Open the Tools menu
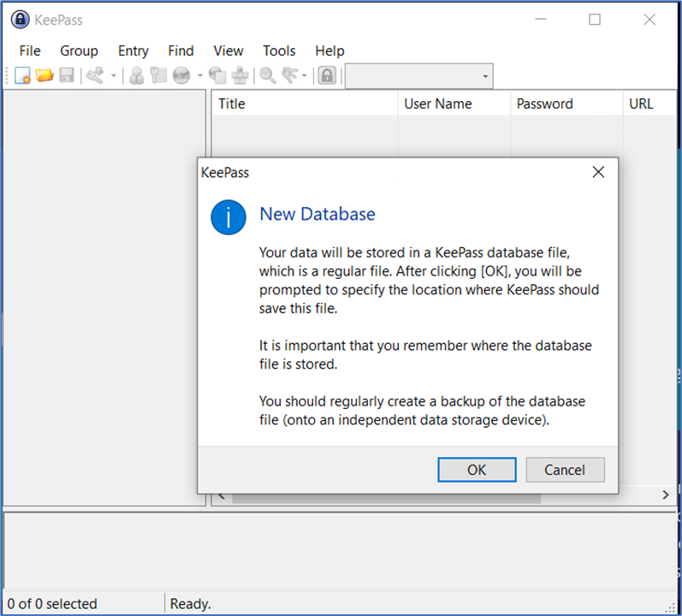This screenshot has height=616, width=682. pyautogui.click(x=279, y=50)
